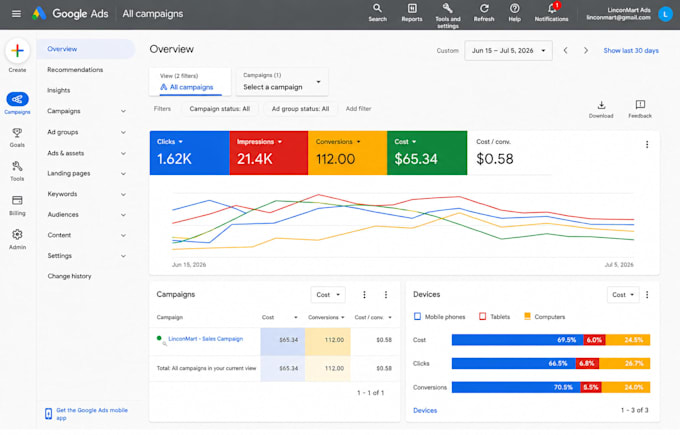Expand Audiences menu section

[123, 215]
